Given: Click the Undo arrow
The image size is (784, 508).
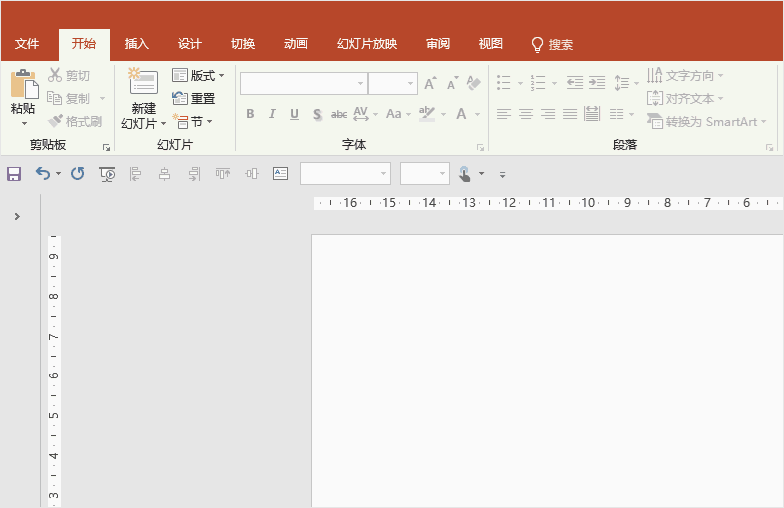Looking at the screenshot, I should 43,174.
